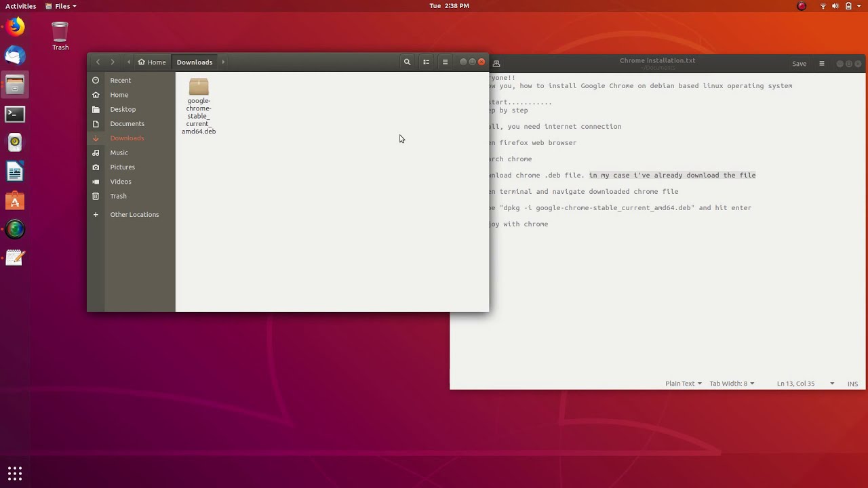Open Recent in the Files sidebar
The height and width of the screenshot is (488, 868).
(131, 80)
